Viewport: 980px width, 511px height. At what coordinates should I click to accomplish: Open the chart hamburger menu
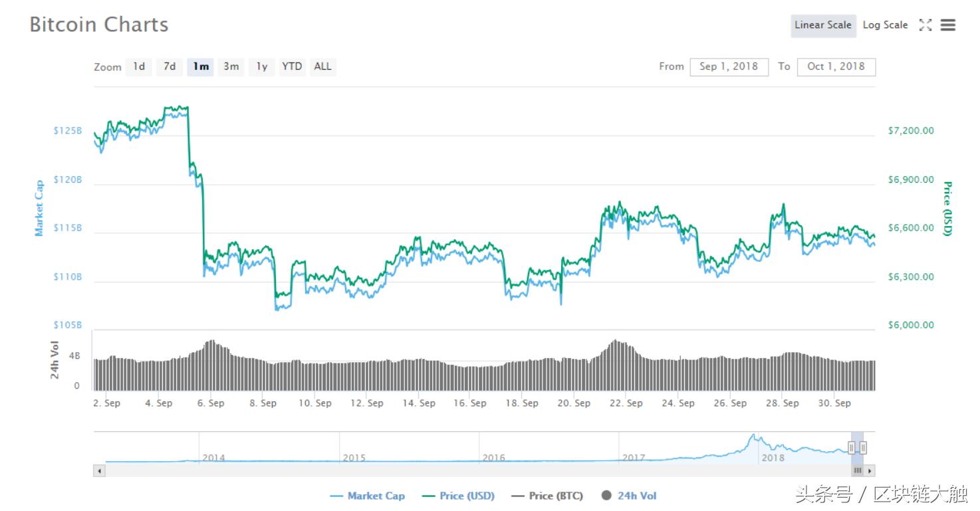tap(948, 25)
